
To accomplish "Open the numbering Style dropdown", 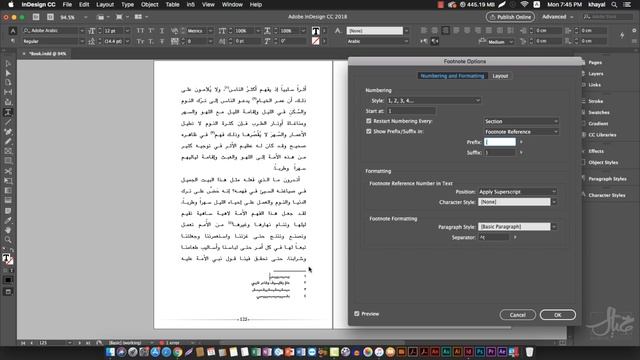I will pos(433,100).
